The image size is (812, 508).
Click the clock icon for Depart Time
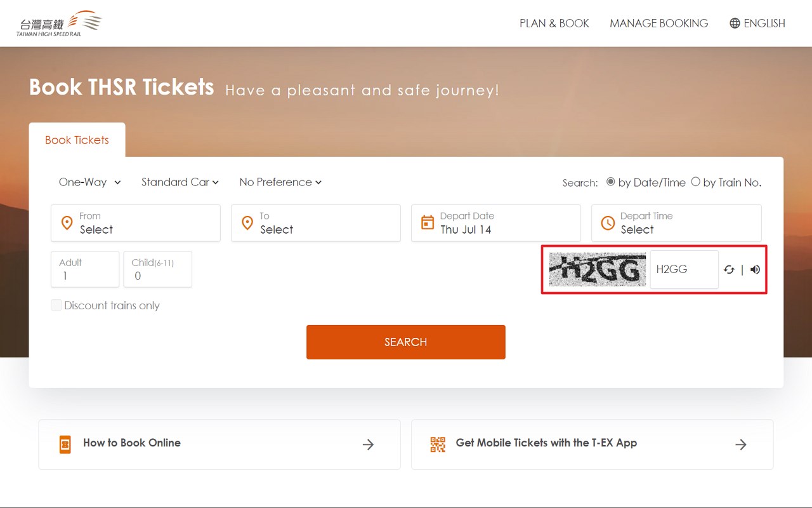tap(608, 223)
